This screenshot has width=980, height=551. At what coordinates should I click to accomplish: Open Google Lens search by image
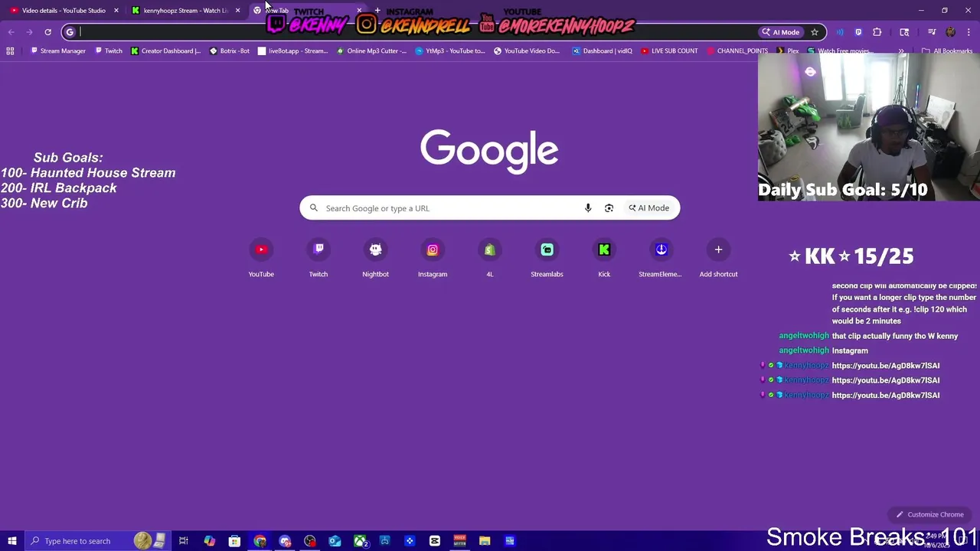609,208
